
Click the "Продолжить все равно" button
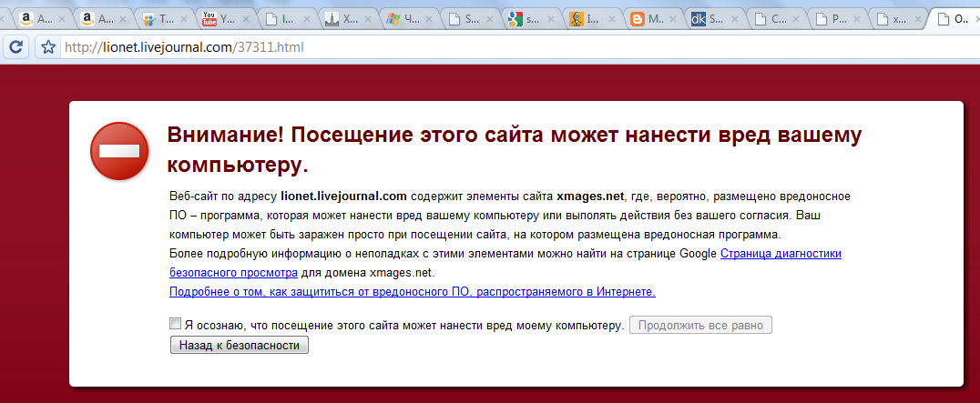point(700,325)
